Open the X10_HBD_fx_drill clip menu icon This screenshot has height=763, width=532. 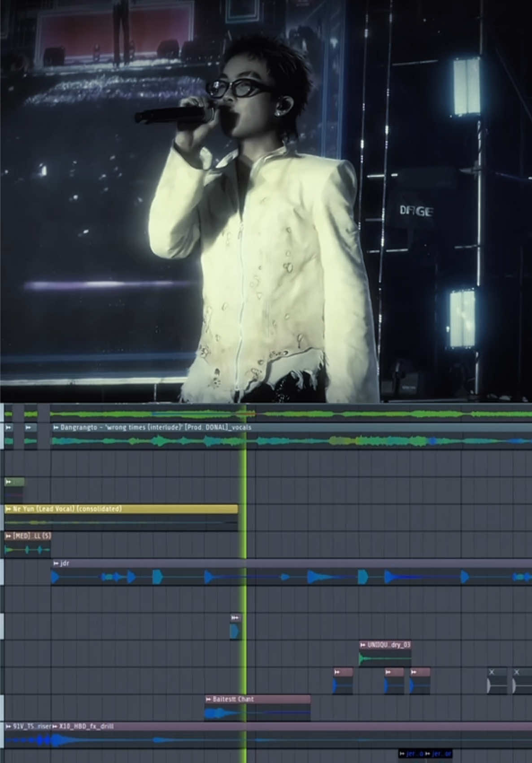coord(55,726)
